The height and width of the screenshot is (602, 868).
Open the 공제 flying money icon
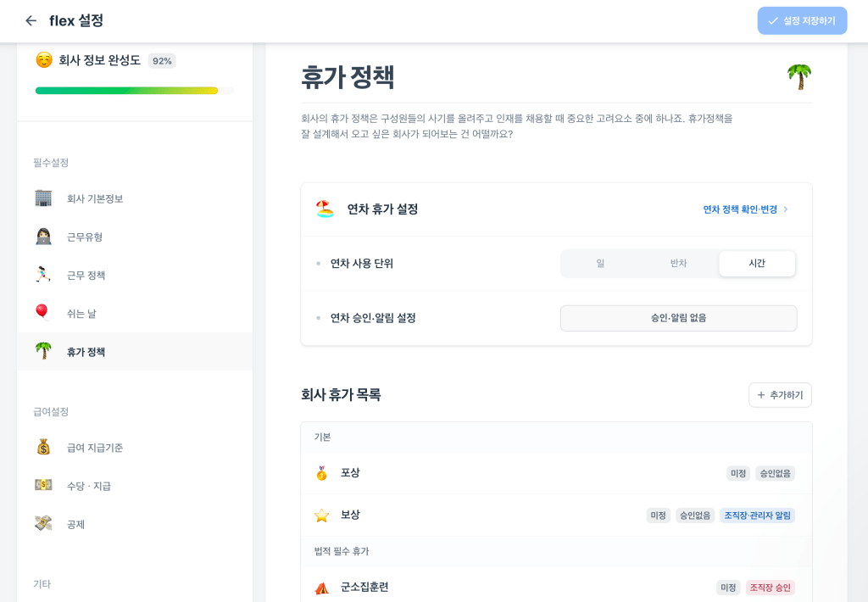(43, 523)
